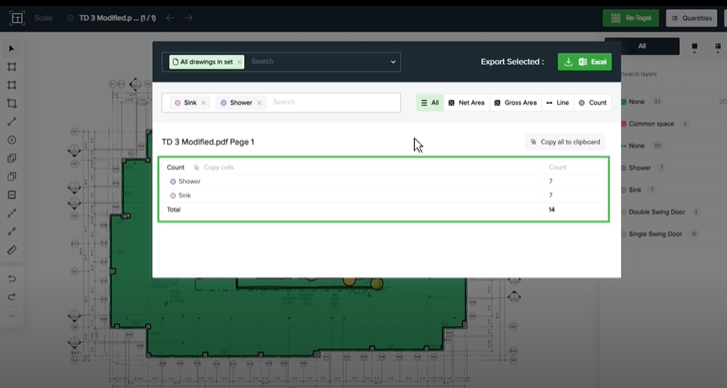The image size is (727, 388).
Task: Click the Scale label in top bar
Action: click(44, 18)
